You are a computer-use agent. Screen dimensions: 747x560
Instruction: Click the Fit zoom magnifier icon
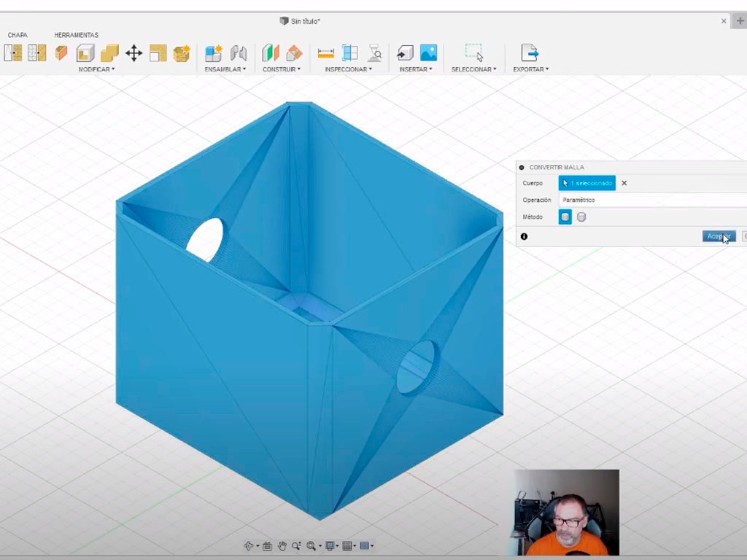click(311, 545)
